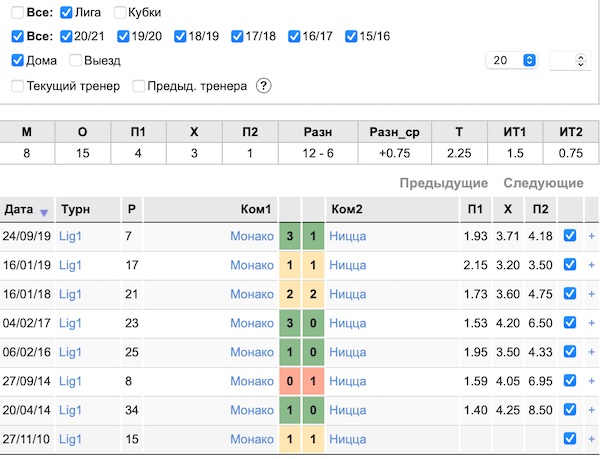Click Предыдущие pagination link
Screen dimensions: 600x459
coord(443,183)
